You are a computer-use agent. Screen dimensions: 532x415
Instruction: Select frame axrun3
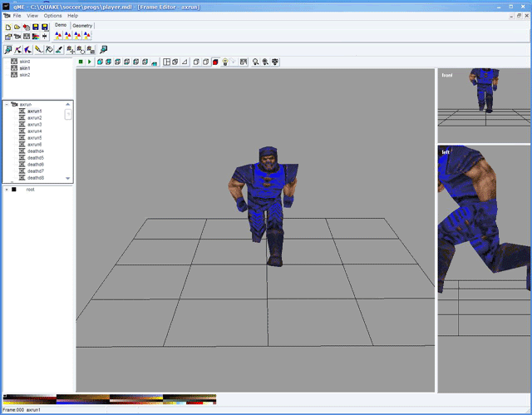click(x=34, y=125)
